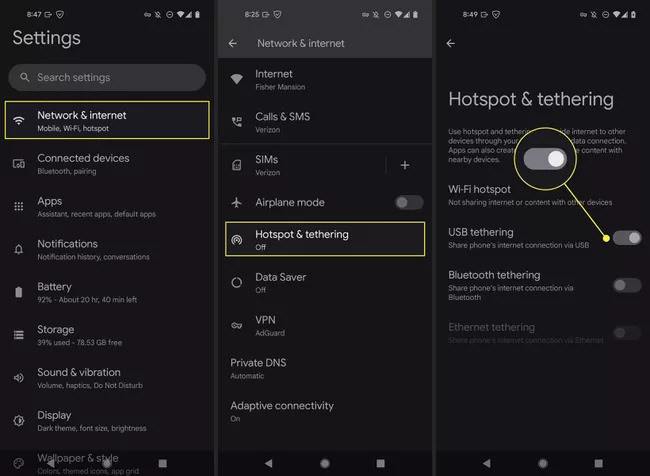Tap the Airplane mode plane icon
The width and height of the screenshot is (650, 476).
(x=237, y=202)
